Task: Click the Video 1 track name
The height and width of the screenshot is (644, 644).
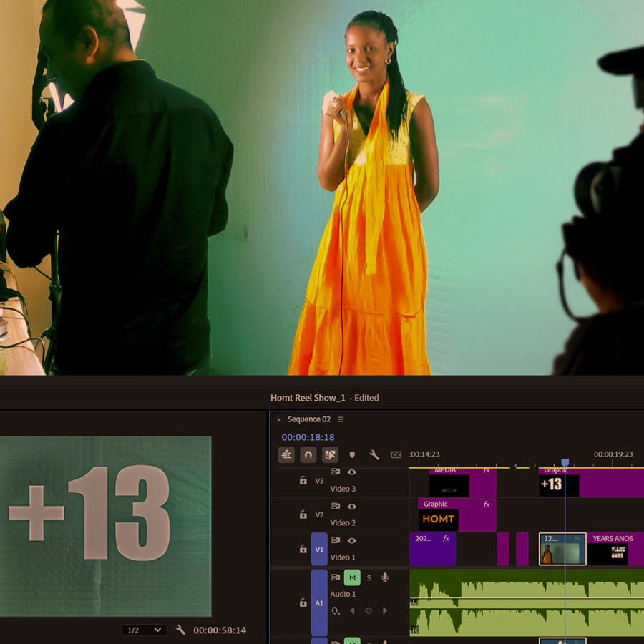Action: (343, 557)
